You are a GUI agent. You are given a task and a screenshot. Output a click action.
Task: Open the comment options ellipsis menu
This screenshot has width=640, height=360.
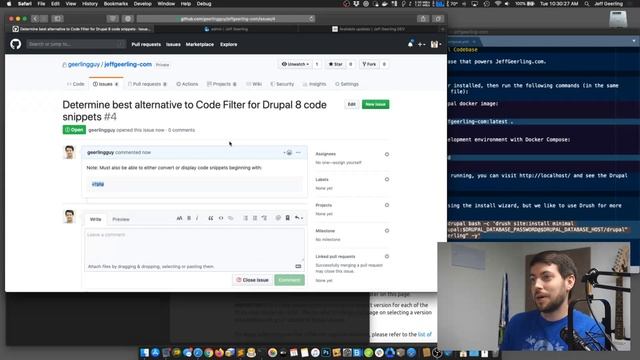[298, 153]
